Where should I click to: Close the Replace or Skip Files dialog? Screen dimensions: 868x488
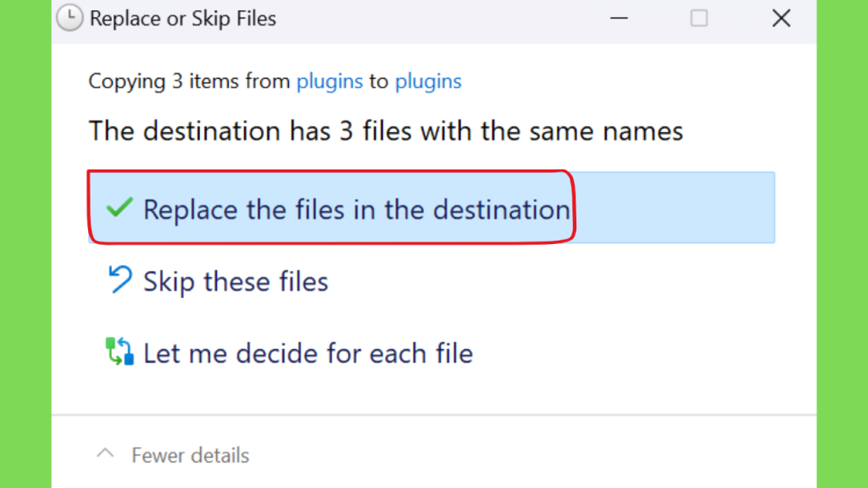[x=781, y=19]
